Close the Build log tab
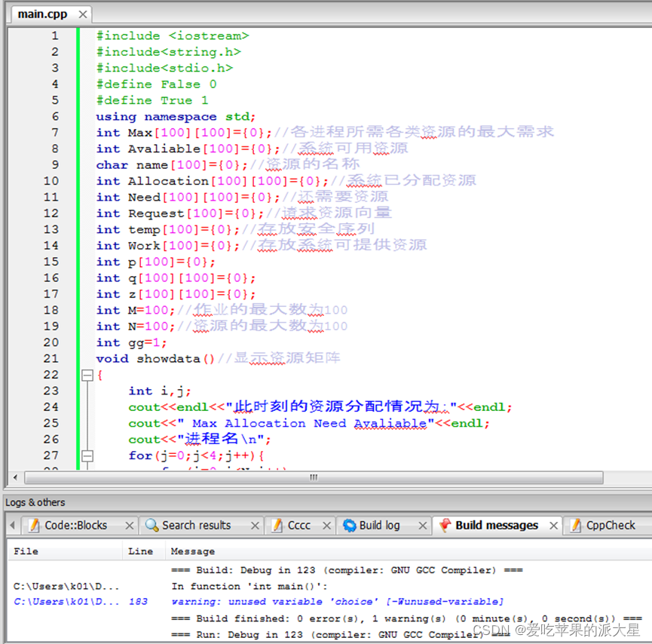The width and height of the screenshot is (652, 644). (423, 526)
